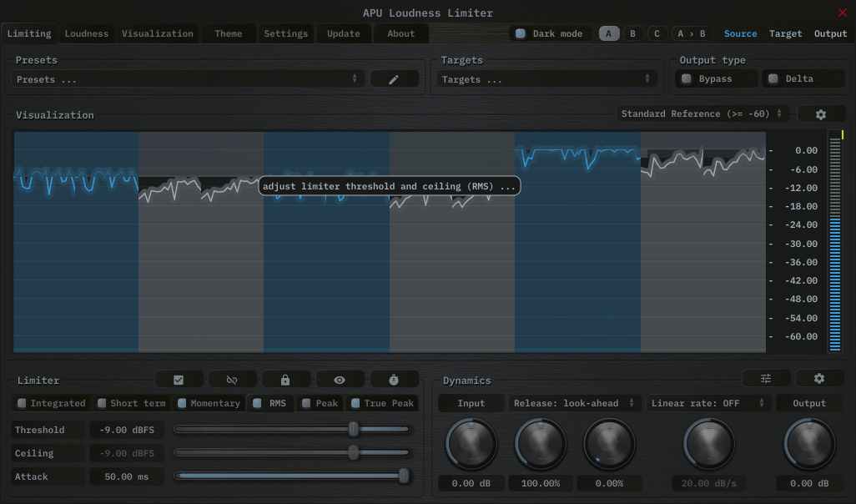Open Dynamics sliders tuning icon

766,379
